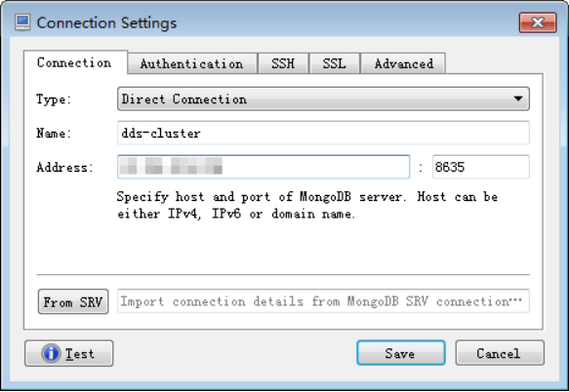Save the connection settings
Image resolution: width=569 pixels, height=392 pixels.
pyautogui.click(x=401, y=353)
